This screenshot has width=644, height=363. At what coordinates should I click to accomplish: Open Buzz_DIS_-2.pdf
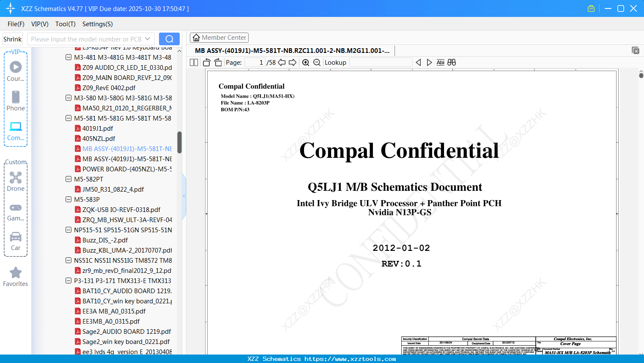[x=105, y=240]
